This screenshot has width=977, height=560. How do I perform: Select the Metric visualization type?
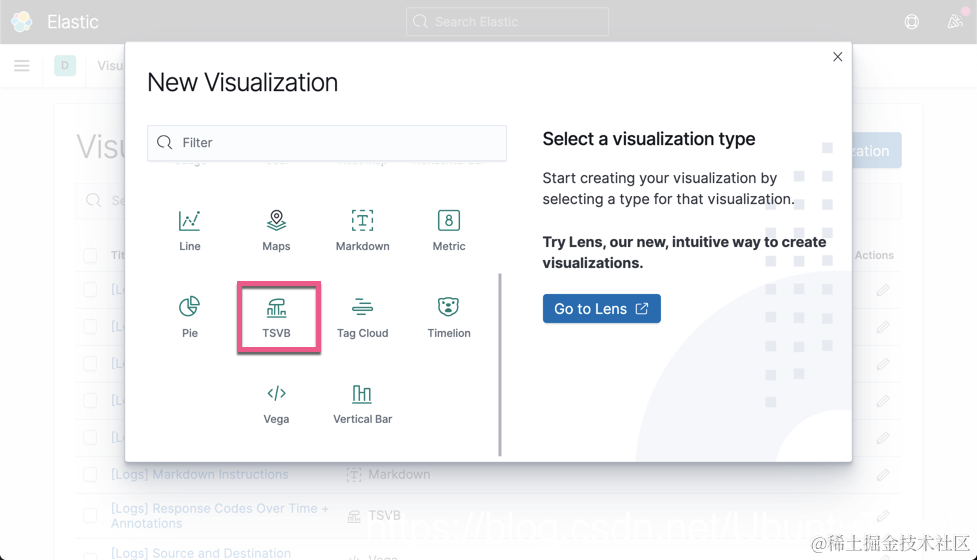[x=449, y=230]
